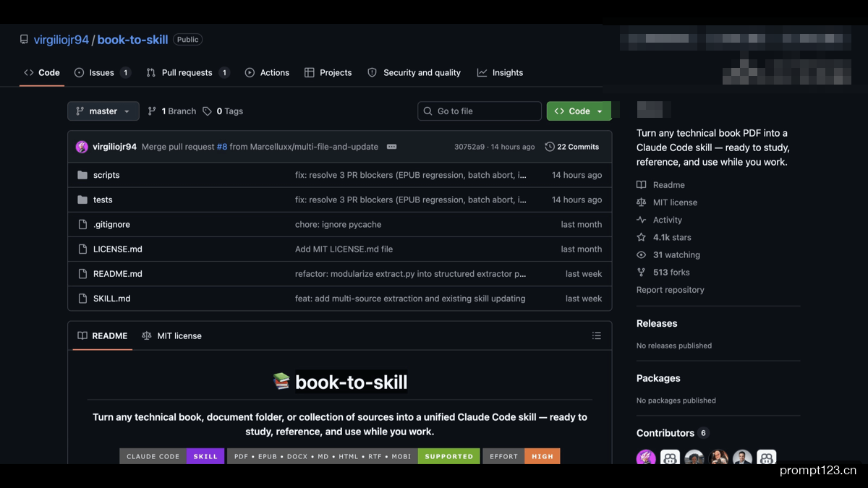Open the SKILL.md file
868x488 pixels.
coord(112,298)
